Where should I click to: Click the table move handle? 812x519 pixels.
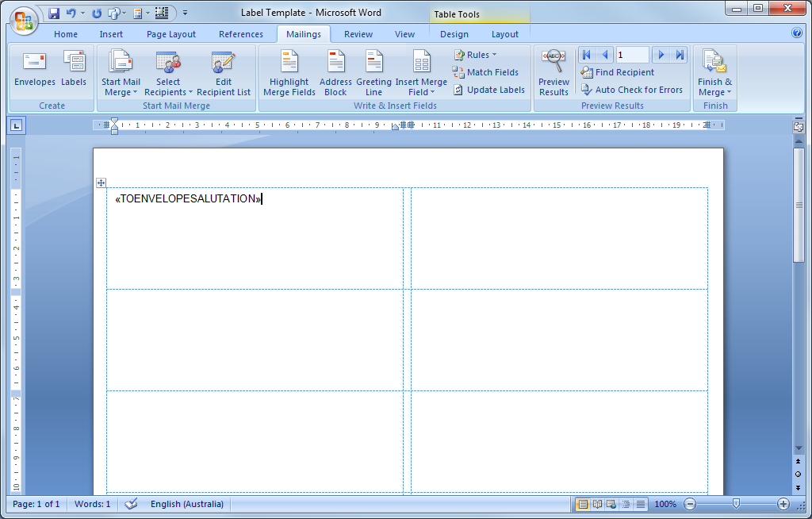(x=101, y=183)
